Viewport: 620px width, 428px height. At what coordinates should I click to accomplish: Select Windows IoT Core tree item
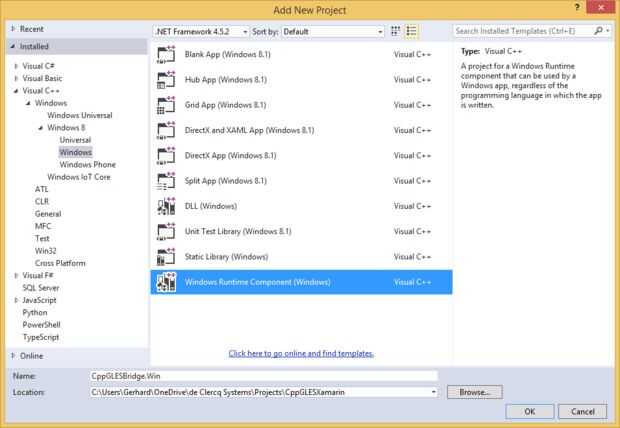tap(79, 177)
